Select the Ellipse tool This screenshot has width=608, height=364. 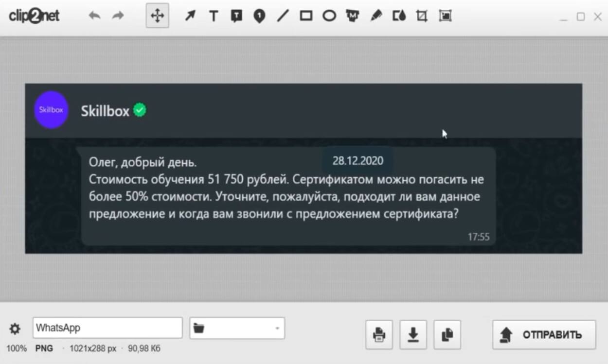[329, 16]
